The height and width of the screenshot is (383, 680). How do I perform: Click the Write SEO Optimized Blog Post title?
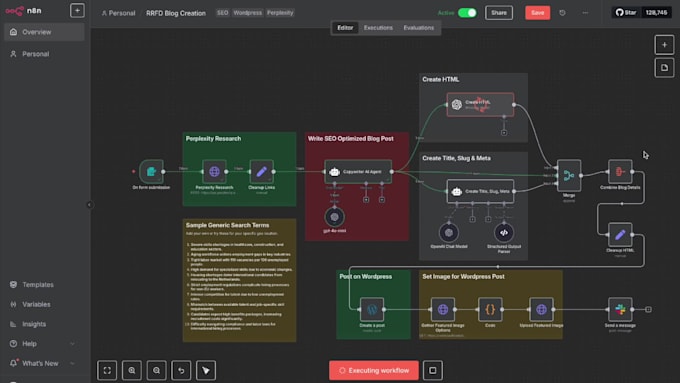pos(351,139)
